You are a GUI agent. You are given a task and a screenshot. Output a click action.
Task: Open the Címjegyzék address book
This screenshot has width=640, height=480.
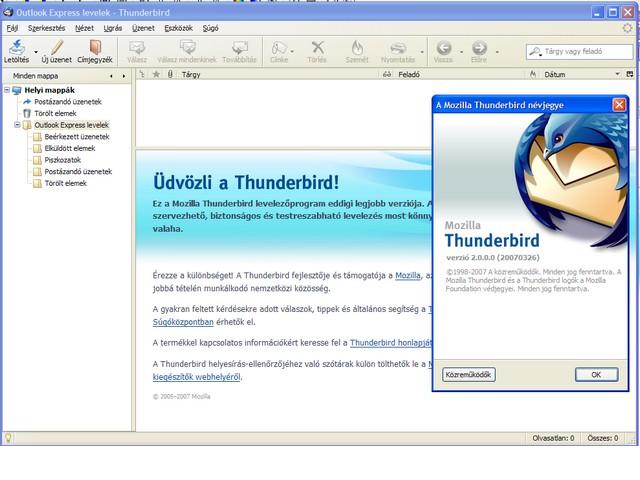(95, 47)
